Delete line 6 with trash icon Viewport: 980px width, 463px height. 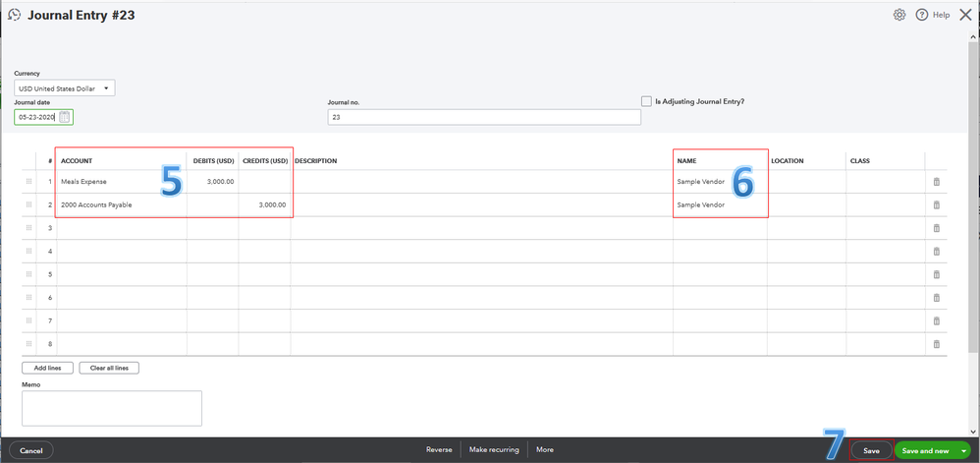click(x=936, y=297)
